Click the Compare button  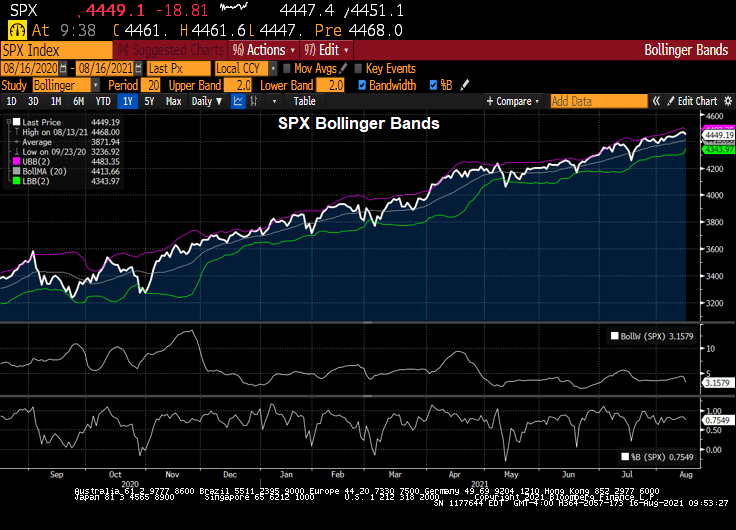[x=511, y=101]
